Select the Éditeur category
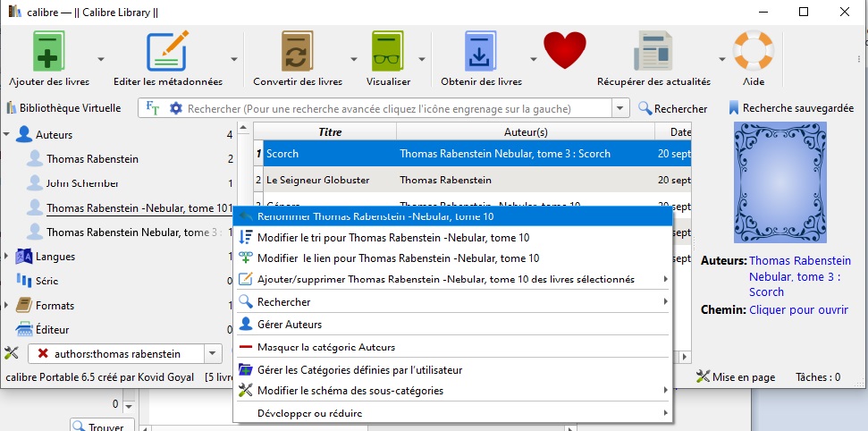The image size is (868, 431). (x=52, y=330)
